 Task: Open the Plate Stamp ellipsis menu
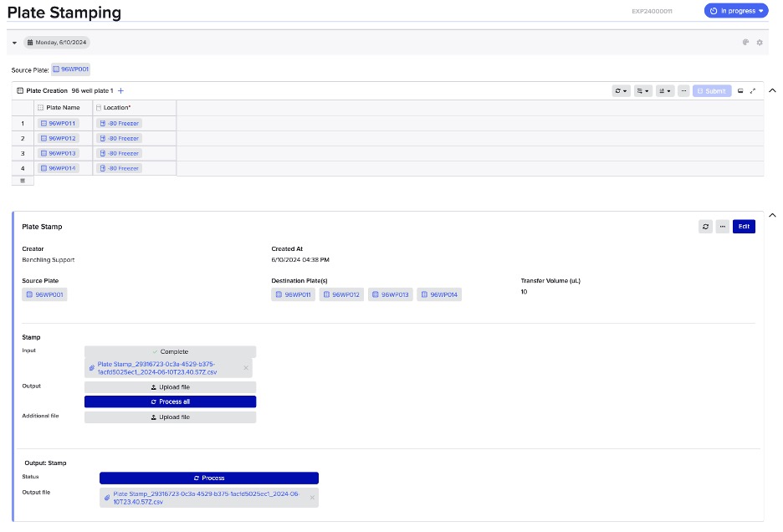pyautogui.click(x=721, y=227)
